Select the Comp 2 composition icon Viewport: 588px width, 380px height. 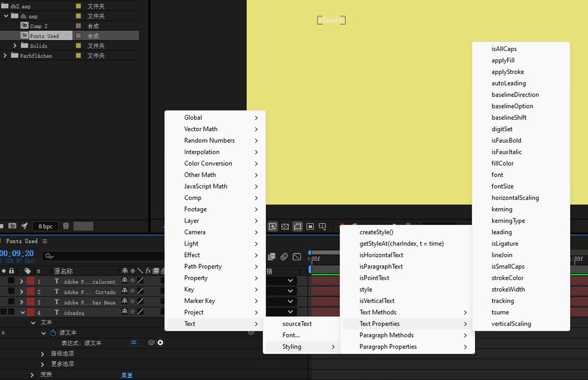click(24, 25)
